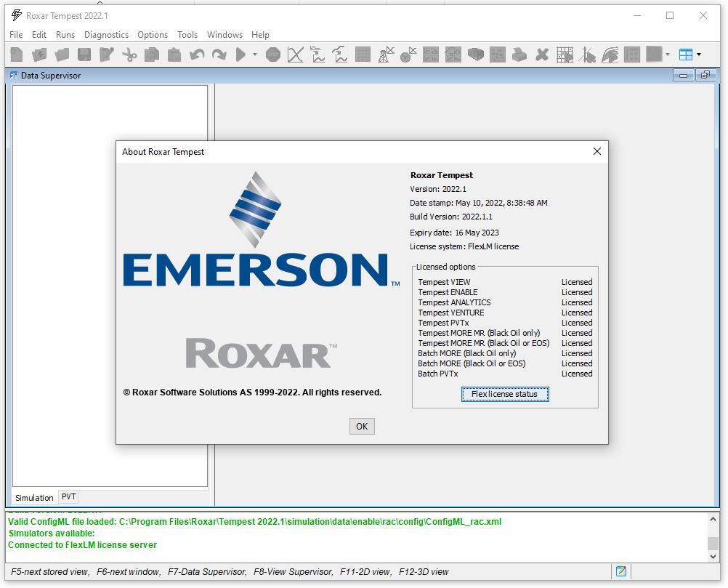
Task: Click the Flex license status button
Action: pyautogui.click(x=504, y=394)
